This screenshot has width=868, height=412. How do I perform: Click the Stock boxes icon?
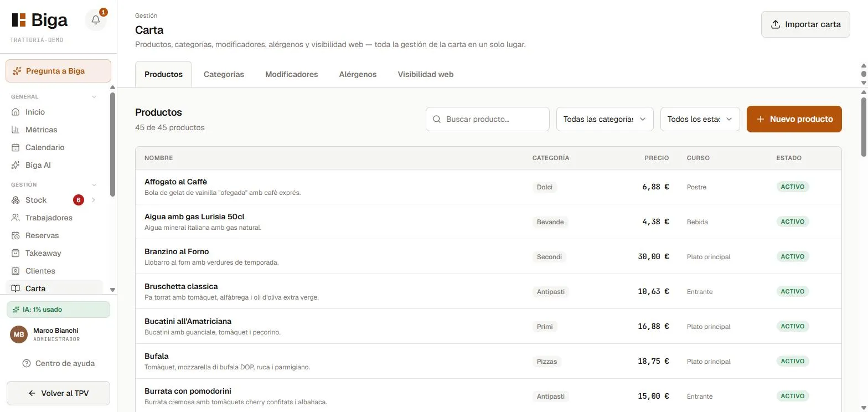(15, 200)
